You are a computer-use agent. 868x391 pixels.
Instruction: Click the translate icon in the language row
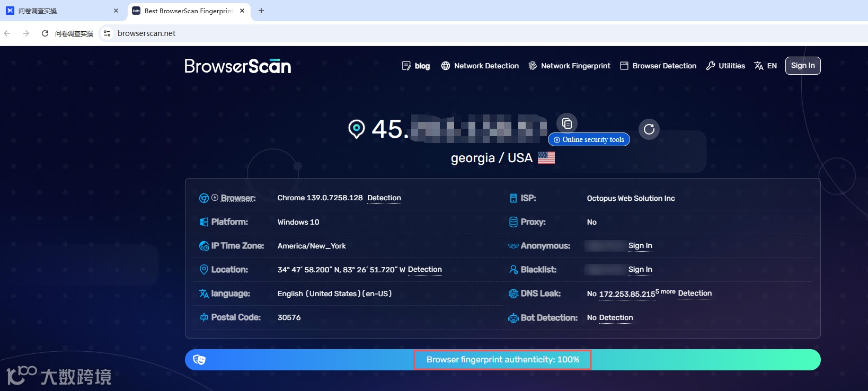pyautogui.click(x=204, y=294)
